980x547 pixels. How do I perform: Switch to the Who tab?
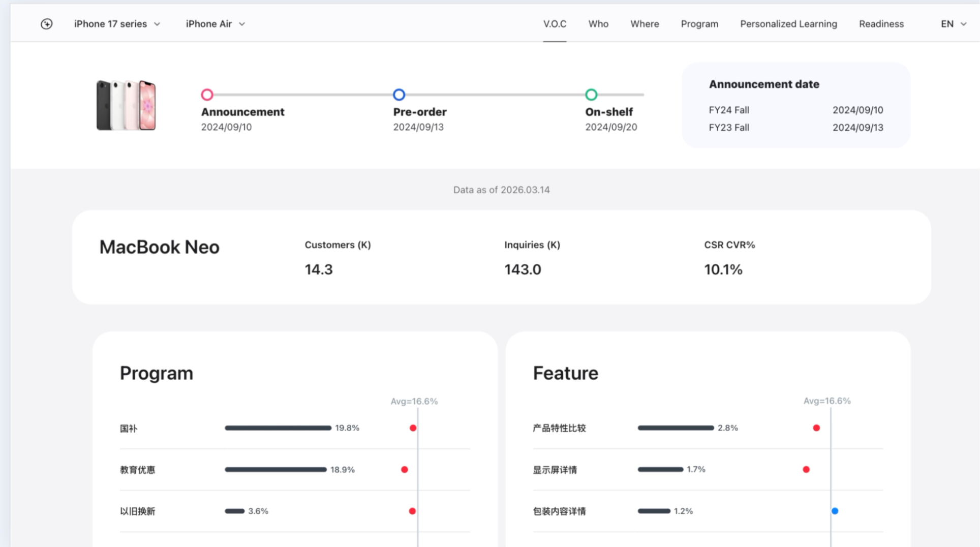click(x=598, y=24)
